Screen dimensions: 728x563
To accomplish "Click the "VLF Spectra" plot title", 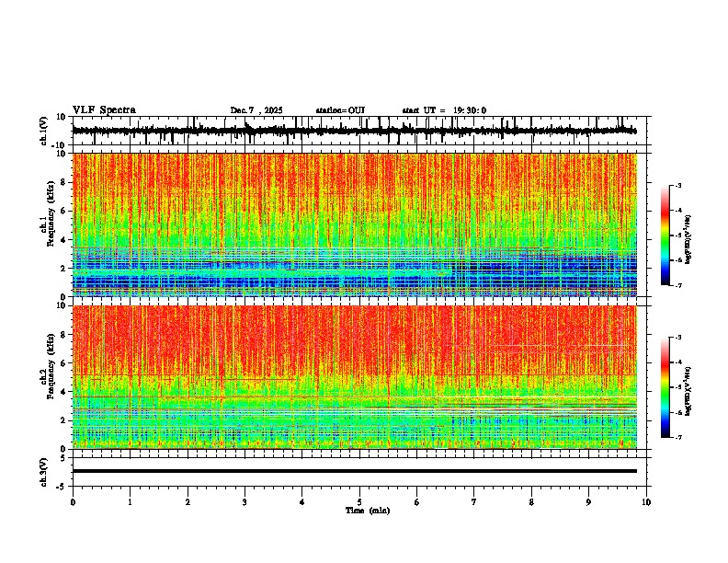I will point(104,110).
